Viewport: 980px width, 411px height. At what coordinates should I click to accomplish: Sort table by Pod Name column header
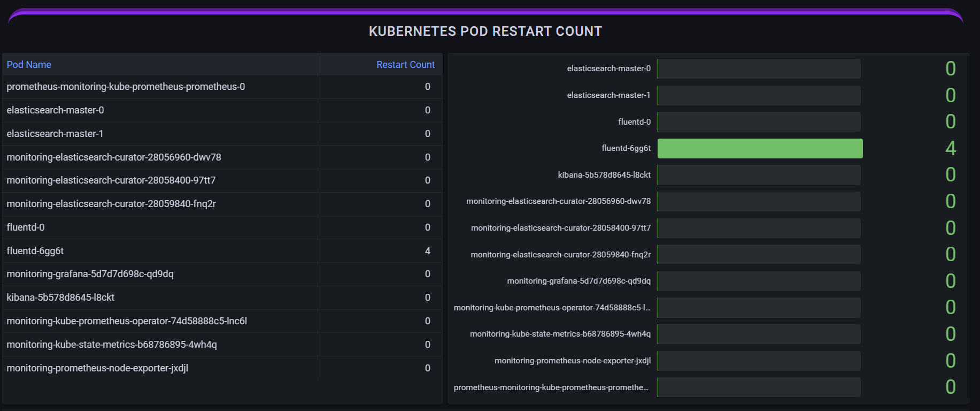click(29, 65)
